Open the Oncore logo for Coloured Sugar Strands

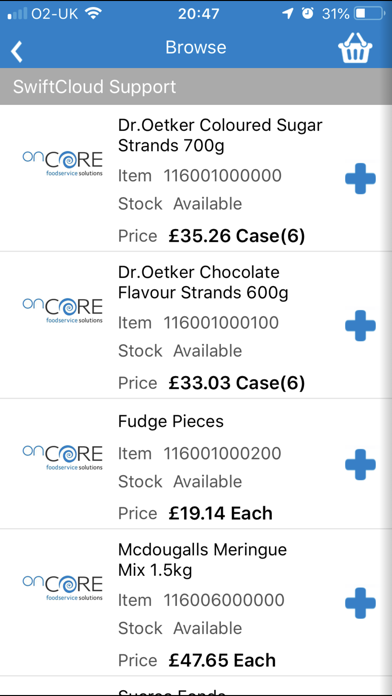click(63, 163)
